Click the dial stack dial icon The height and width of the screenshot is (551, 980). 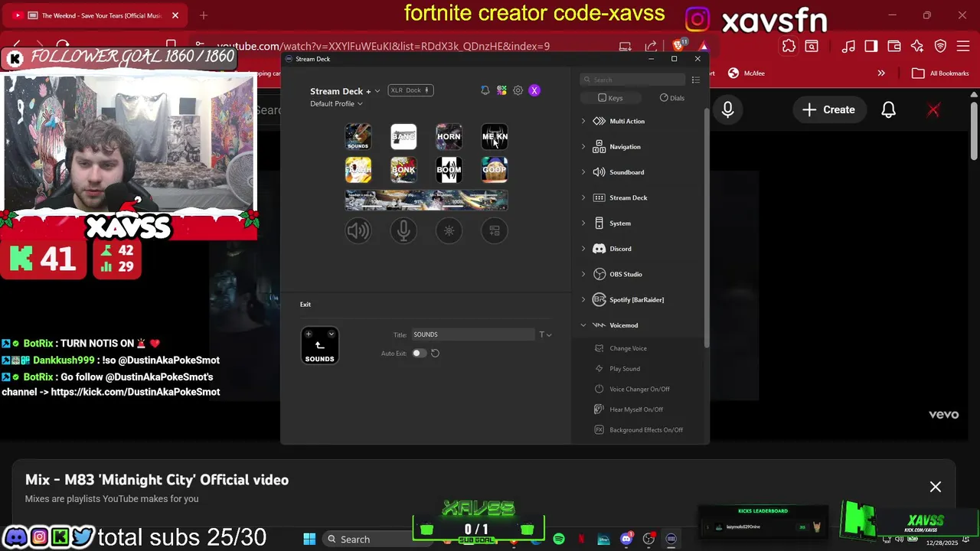point(495,230)
